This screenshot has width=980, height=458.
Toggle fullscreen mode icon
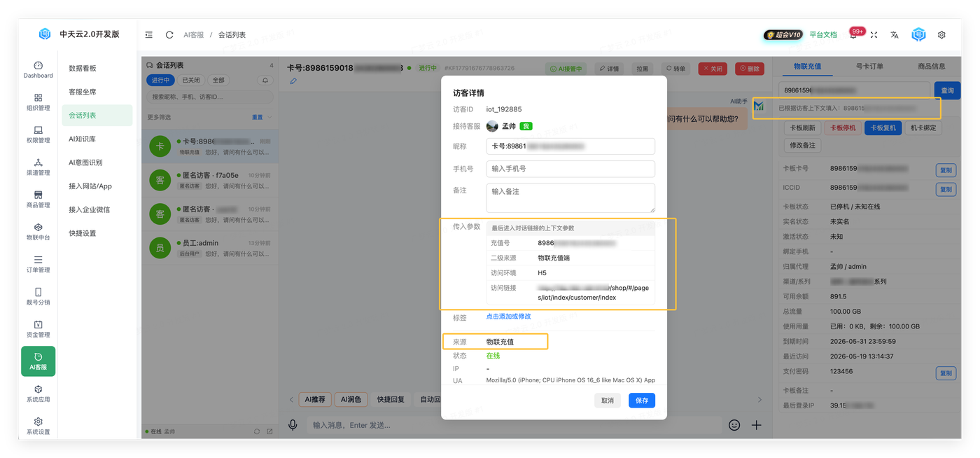pyautogui.click(x=874, y=34)
